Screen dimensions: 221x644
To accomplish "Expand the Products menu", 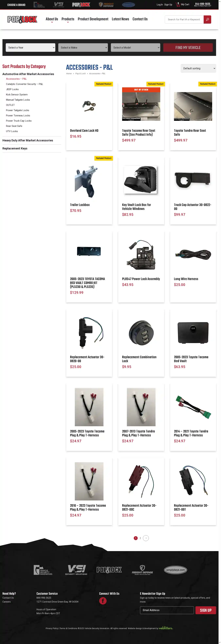I will click(68, 19).
